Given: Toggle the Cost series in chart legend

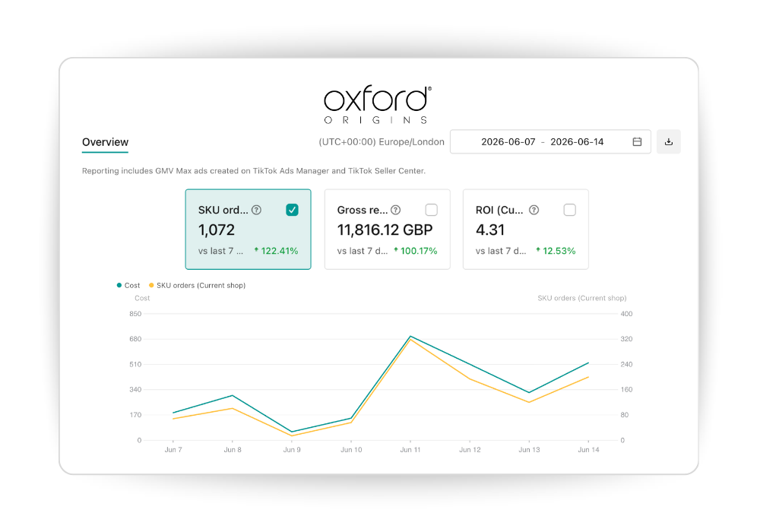Looking at the screenshot, I should tap(128, 286).
